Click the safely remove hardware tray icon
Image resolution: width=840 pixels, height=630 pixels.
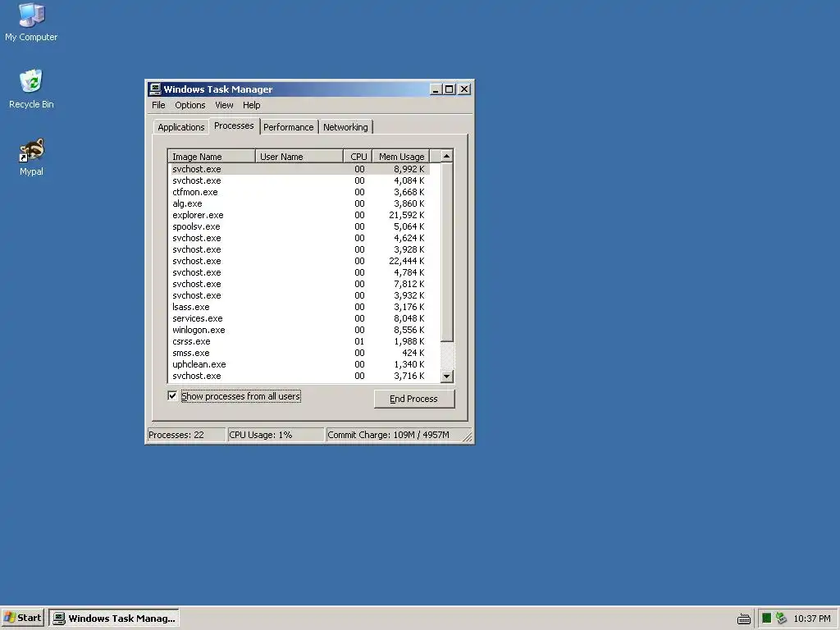pos(781,619)
